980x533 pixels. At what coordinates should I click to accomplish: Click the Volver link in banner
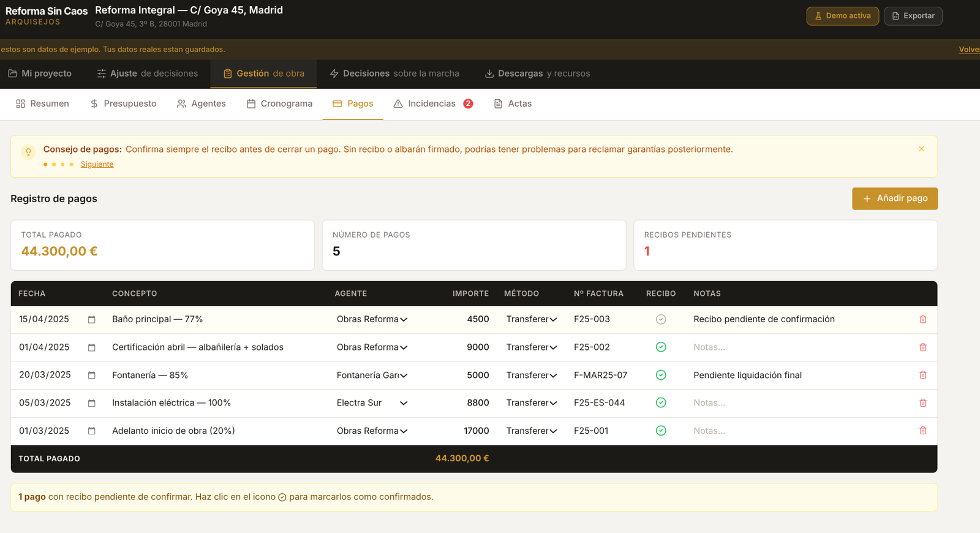(969, 50)
